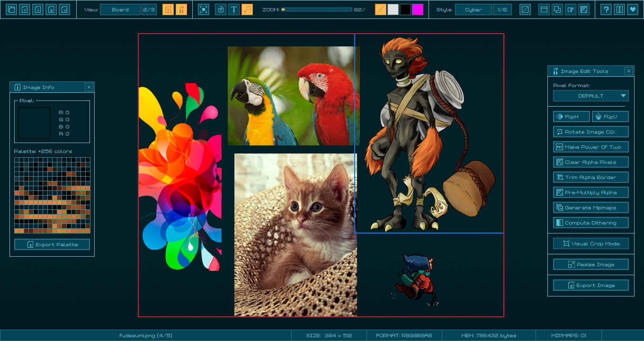Toggle the Image Edit Tools panel icon
The height and width of the screenshot is (341, 644).
coord(181,9)
